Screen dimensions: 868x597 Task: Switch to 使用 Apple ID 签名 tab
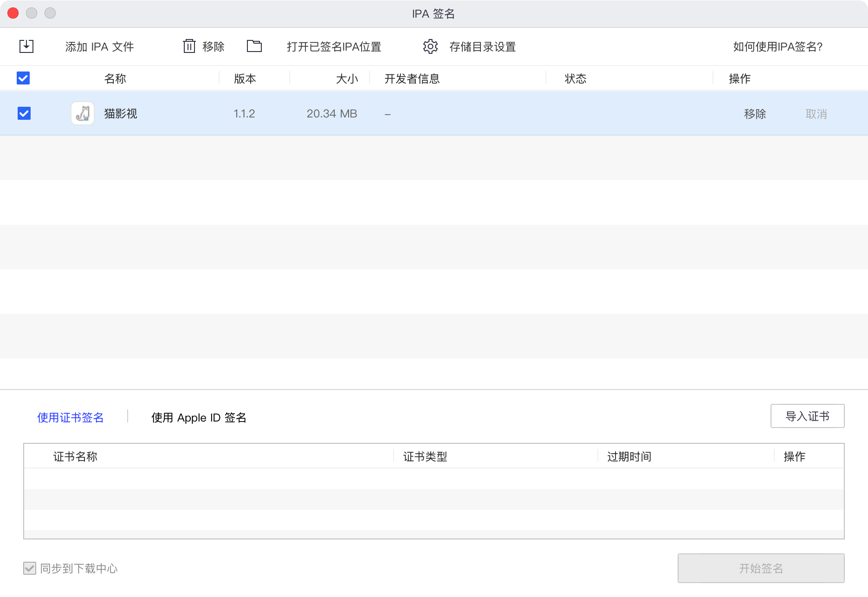(x=199, y=417)
